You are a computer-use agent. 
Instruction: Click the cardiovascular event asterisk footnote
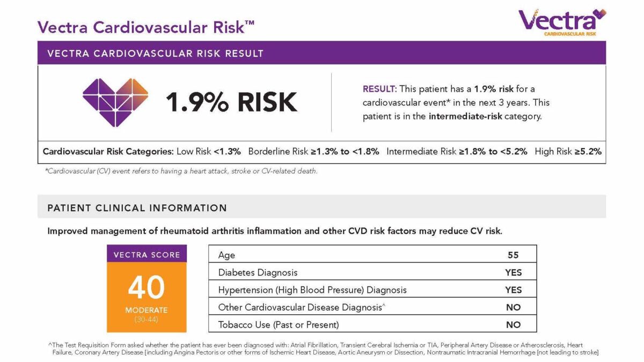click(x=180, y=172)
